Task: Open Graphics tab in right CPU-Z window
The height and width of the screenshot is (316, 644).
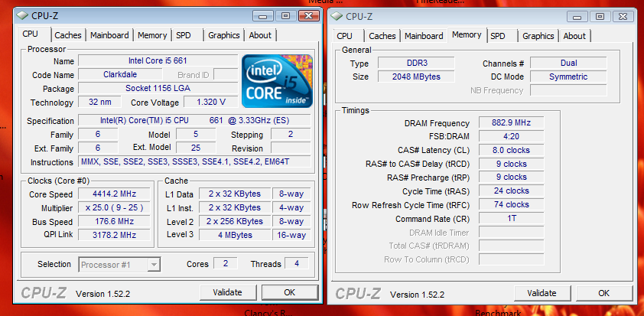Action: [x=538, y=36]
